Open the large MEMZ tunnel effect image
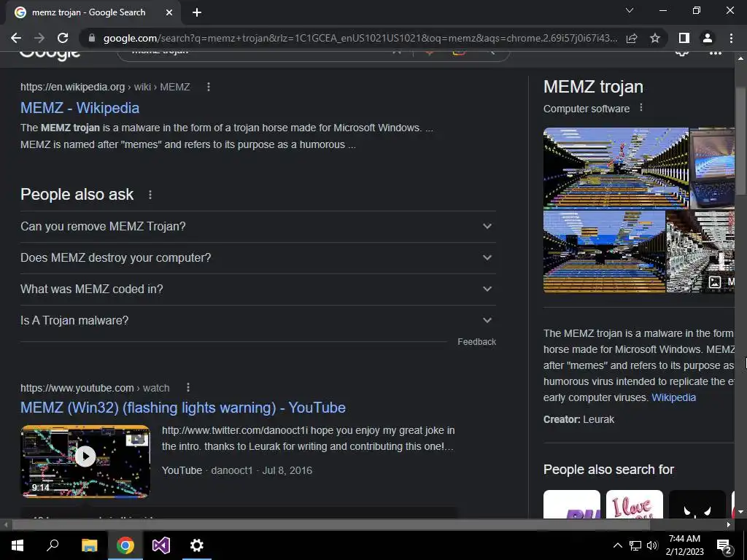 coord(616,168)
